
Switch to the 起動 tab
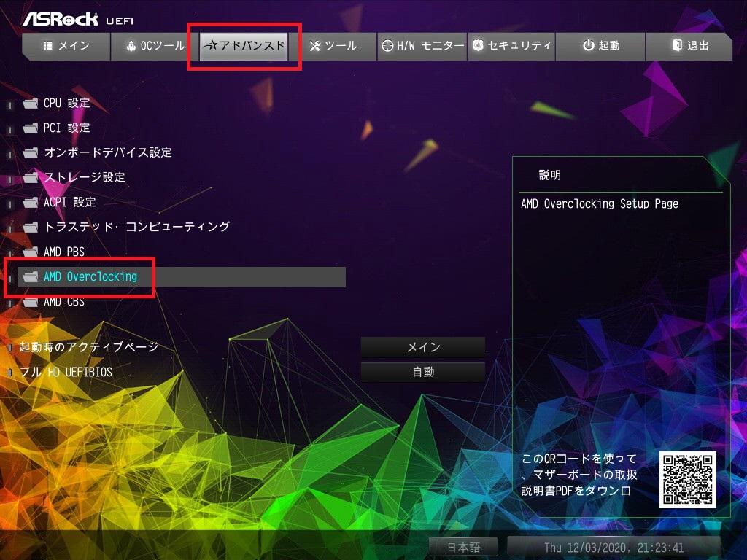click(x=601, y=46)
